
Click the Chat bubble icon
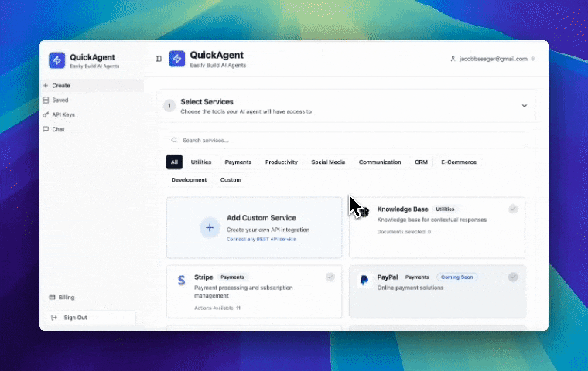46,129
